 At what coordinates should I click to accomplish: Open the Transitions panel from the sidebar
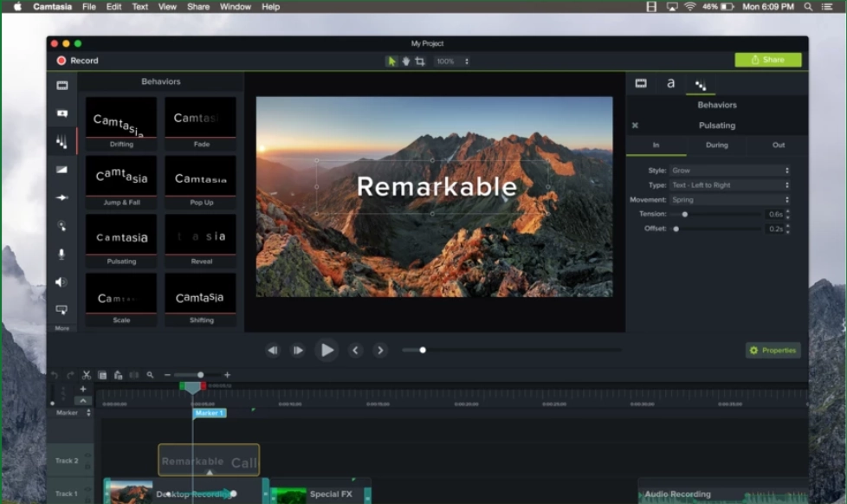tap(61, 169)
